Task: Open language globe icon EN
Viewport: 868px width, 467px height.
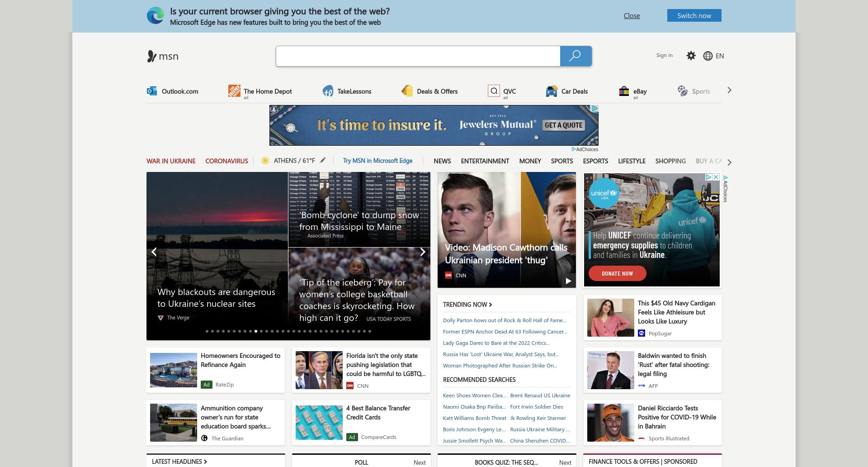Action: tap(714, 56)
